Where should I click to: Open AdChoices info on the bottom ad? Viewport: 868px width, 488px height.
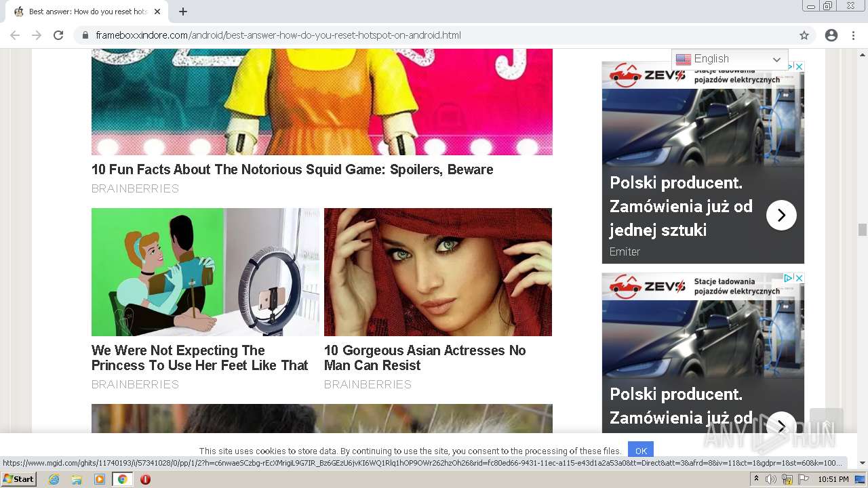click(x=789, y=278)
